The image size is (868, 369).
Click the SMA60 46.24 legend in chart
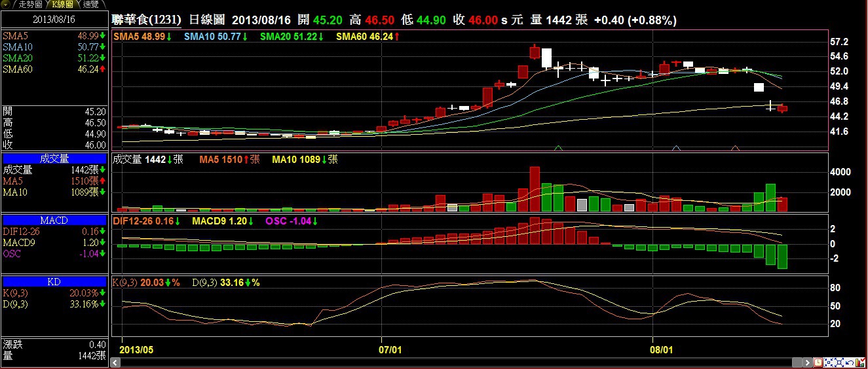tap(368, 37)
